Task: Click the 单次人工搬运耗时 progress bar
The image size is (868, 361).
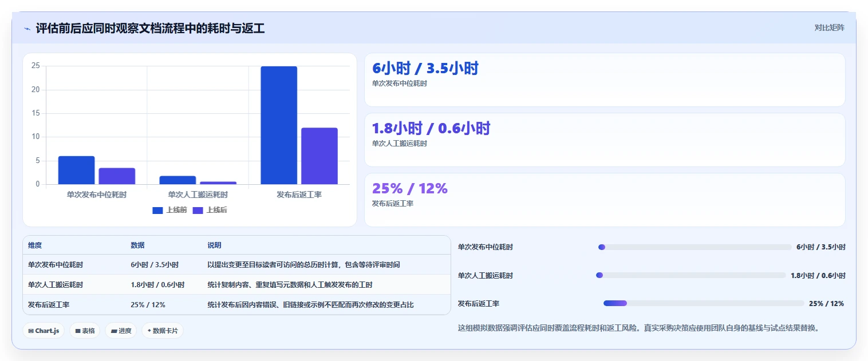Action: click(691, 275)
